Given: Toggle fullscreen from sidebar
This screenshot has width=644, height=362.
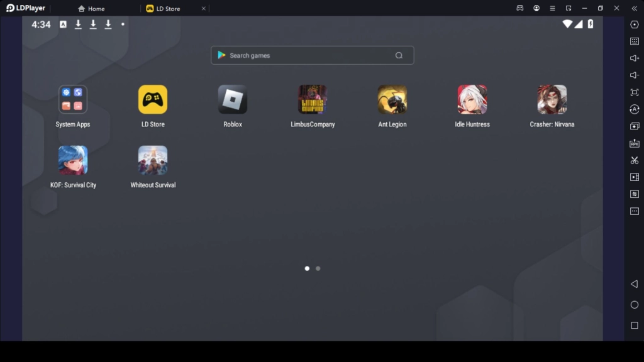Looking at the screenshot, I should 635,92.
